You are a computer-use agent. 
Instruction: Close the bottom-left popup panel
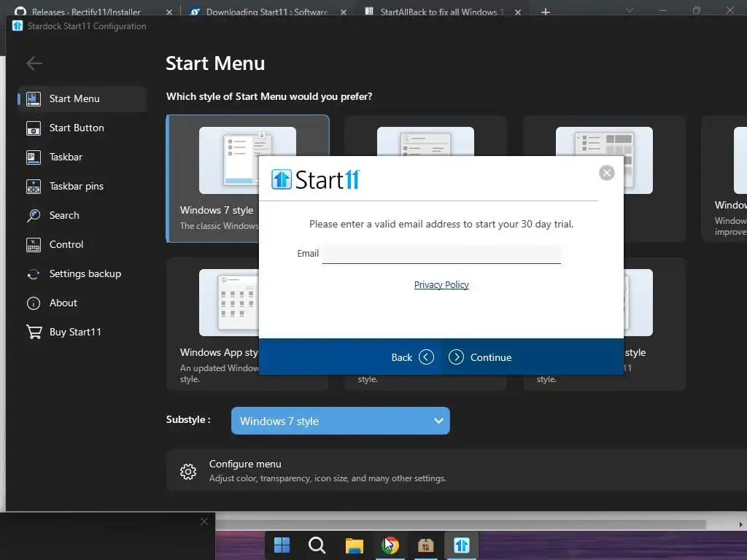click(204, 521)
